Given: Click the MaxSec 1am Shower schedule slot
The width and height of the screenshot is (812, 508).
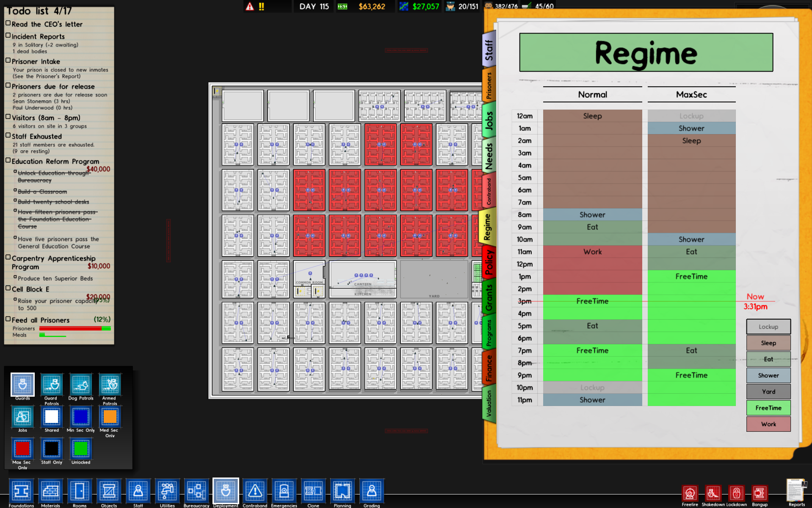Looking at the screenshot, I should point(691,128).
